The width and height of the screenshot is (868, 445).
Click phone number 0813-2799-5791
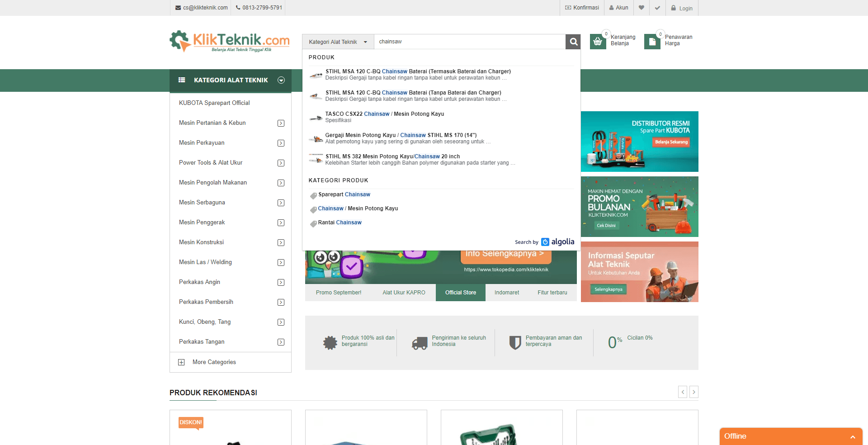(259, 8)
